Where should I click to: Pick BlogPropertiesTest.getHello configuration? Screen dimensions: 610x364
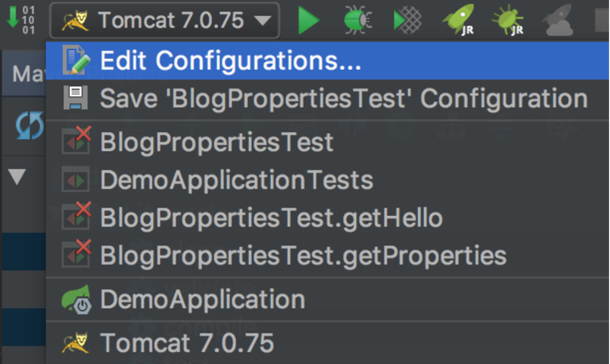271,218
